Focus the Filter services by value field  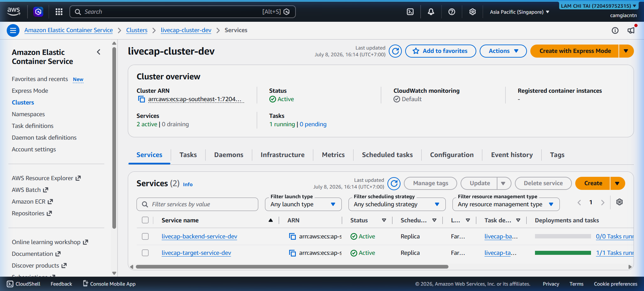[x=197, y=204]
